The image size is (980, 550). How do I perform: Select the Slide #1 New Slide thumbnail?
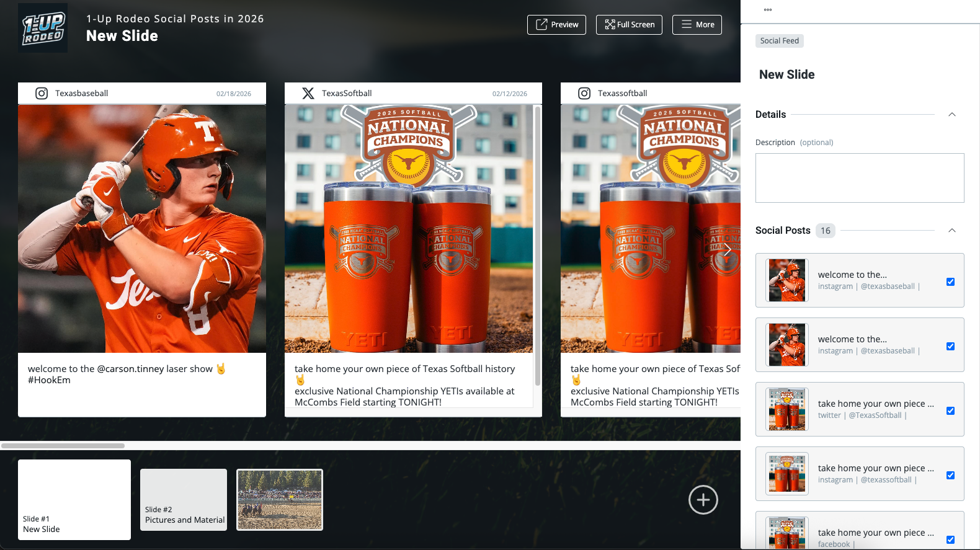(74, 500)
